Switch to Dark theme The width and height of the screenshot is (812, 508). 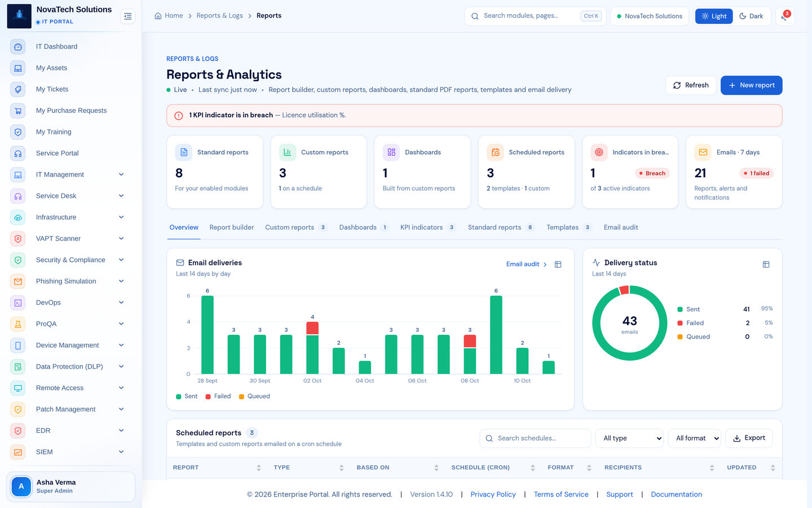(751, 16)
